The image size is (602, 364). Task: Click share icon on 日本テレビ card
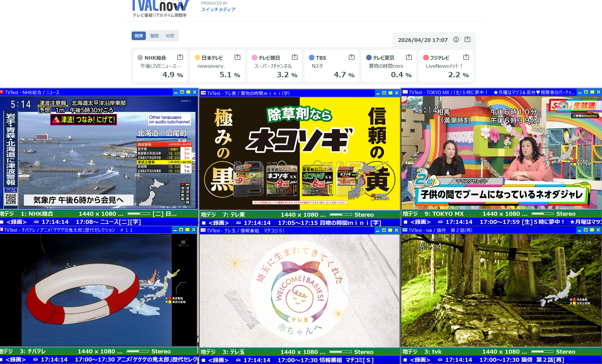(237, 57)
